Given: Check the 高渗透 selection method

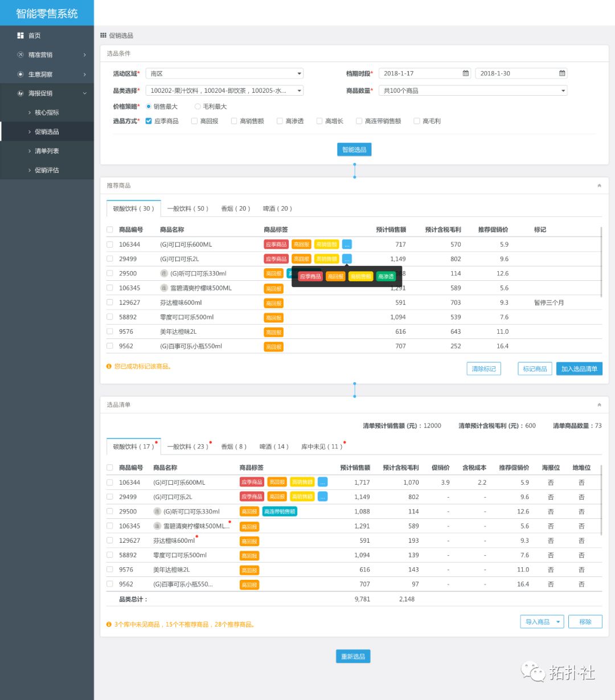Looking at the screenshot, I should [x=280, y=121].
